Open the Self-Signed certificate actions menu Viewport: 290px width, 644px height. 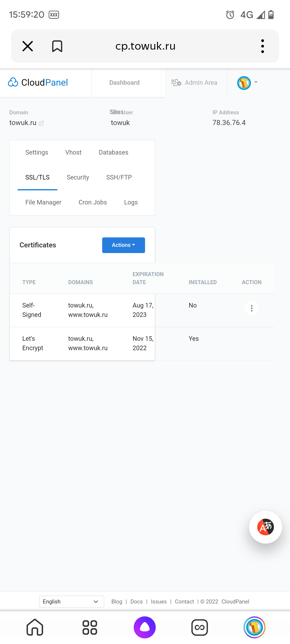click(x=251, y=308)
